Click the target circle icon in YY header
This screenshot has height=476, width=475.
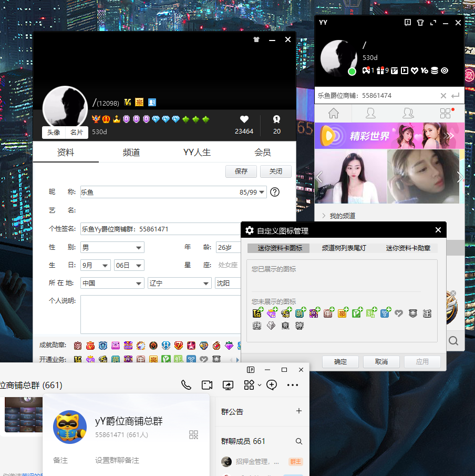[445, 70]
